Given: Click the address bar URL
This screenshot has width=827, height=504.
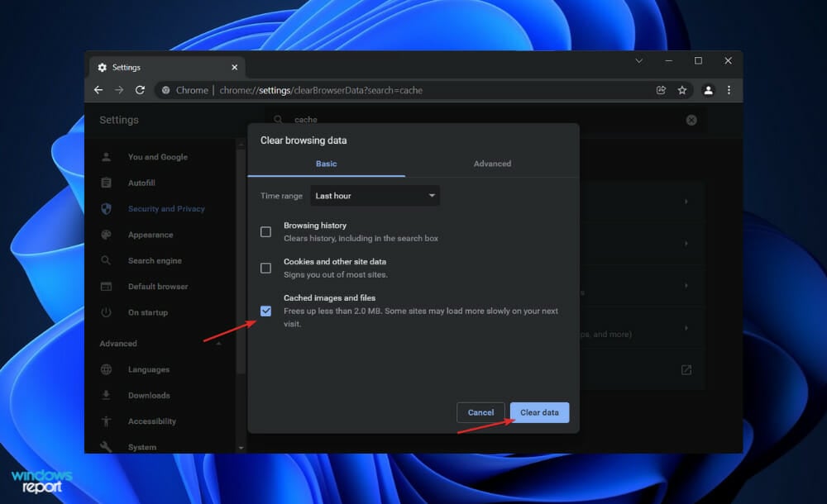Looking at the screenshot, I should (321, 90).
